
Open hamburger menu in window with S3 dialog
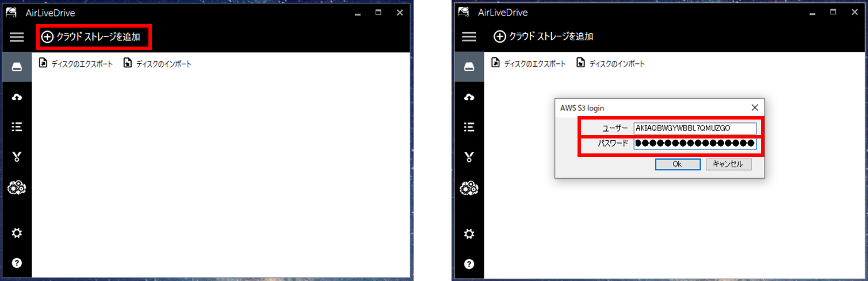pos(469,37)
